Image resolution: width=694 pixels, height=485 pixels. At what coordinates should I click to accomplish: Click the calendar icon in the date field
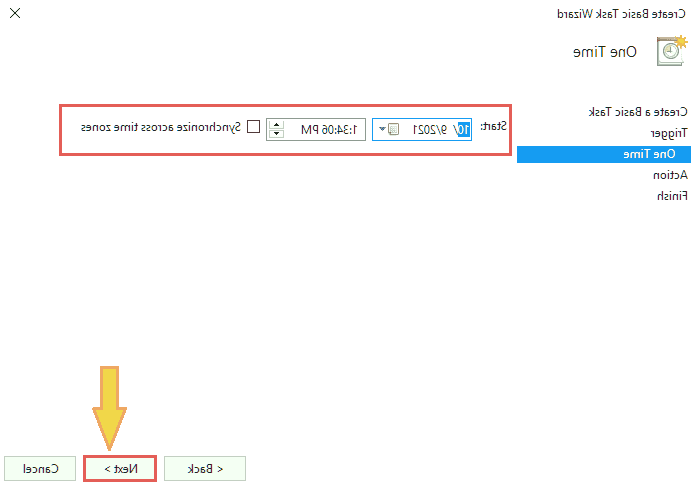click(393, 129)
